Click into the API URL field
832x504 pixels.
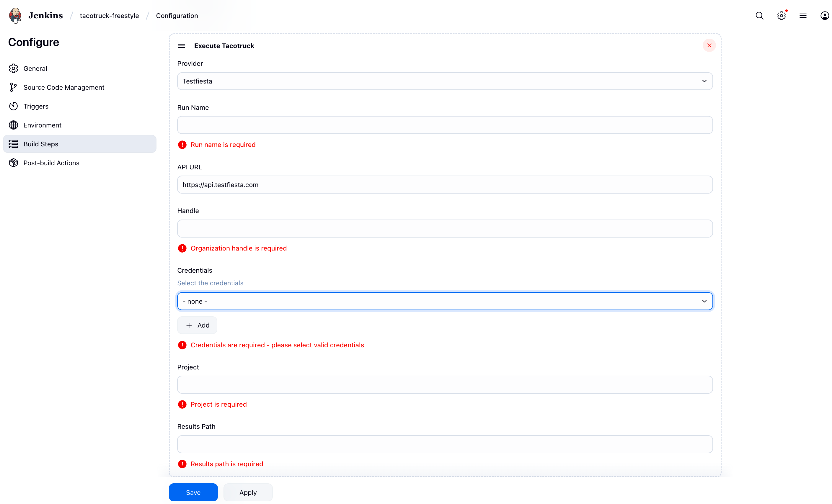pos(445,185)
